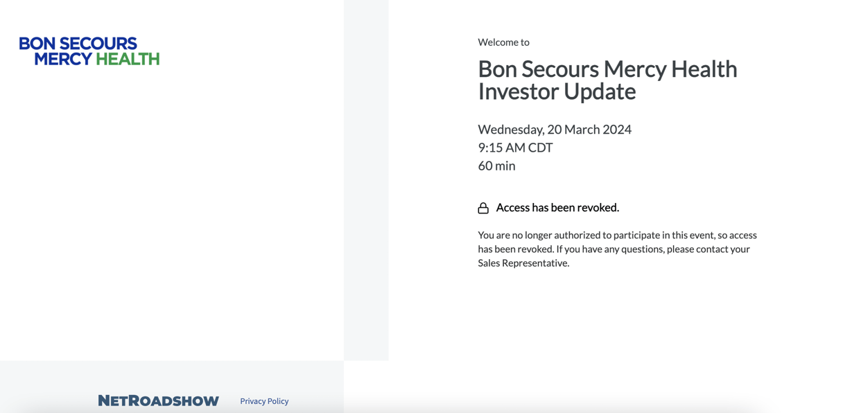Click the "Investor Update" title line

pyautogui.click(x=557, y=91)
